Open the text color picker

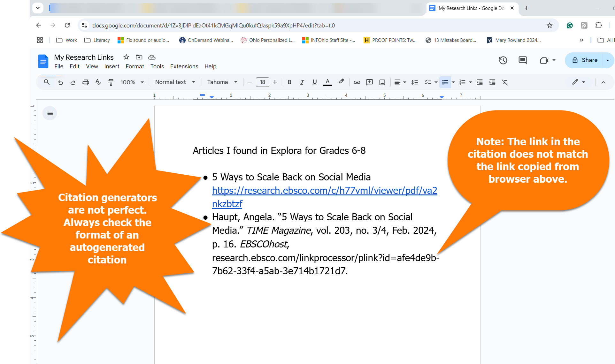click(327, 82)
